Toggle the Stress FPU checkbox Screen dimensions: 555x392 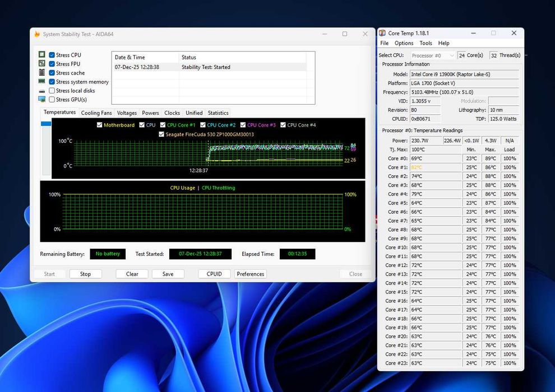[x=52, y=64]
